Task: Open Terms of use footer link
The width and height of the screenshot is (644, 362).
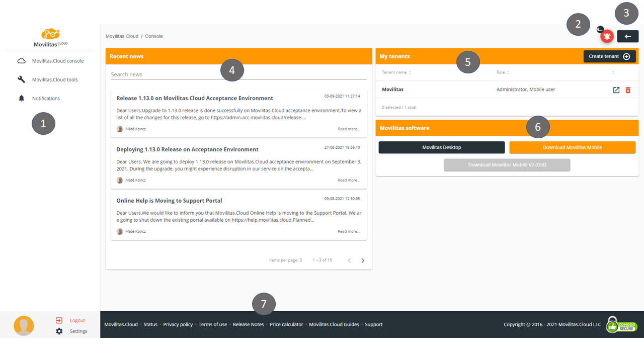Action: 213,324
